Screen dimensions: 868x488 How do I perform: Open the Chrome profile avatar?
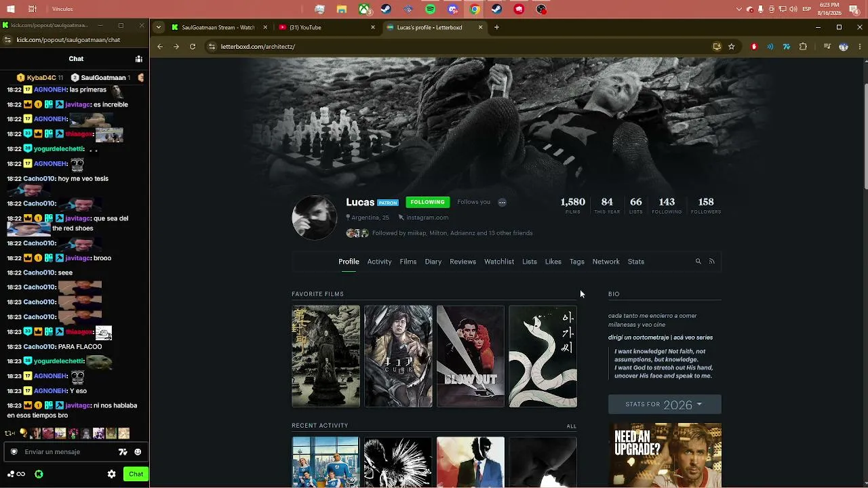[x=844, y=47]
